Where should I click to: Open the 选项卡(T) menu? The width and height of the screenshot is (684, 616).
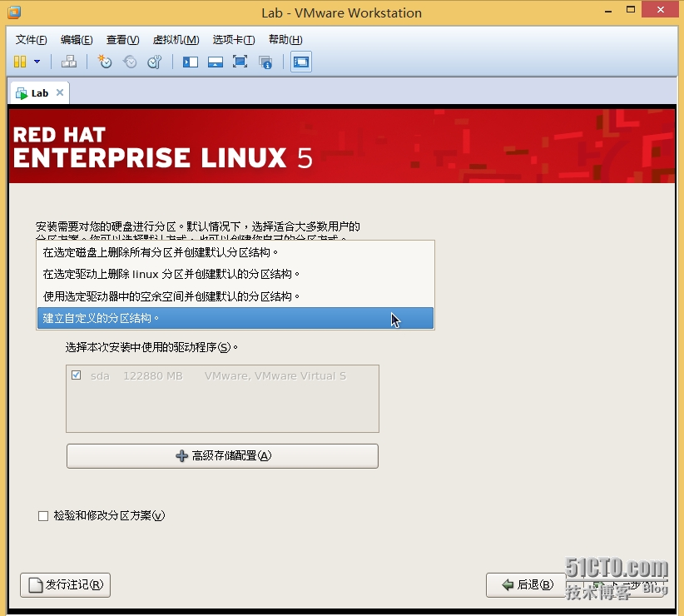click(x=234, y=40)
